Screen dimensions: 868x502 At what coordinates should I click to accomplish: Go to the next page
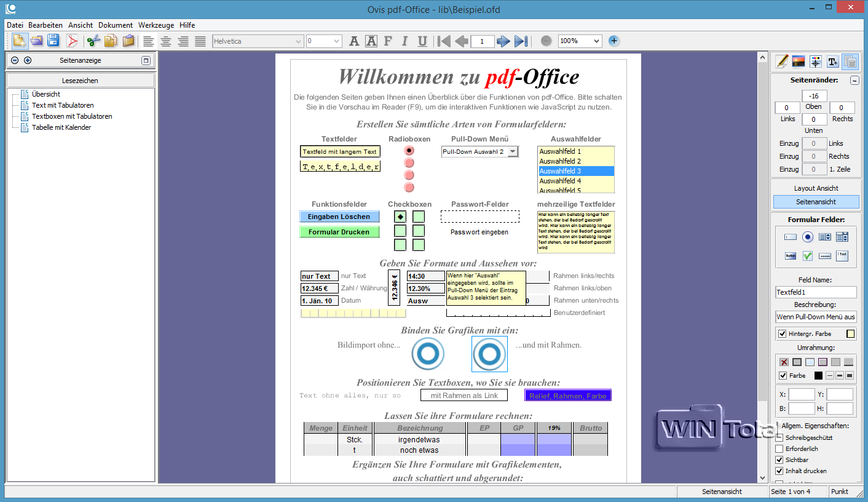pos(503,41)
